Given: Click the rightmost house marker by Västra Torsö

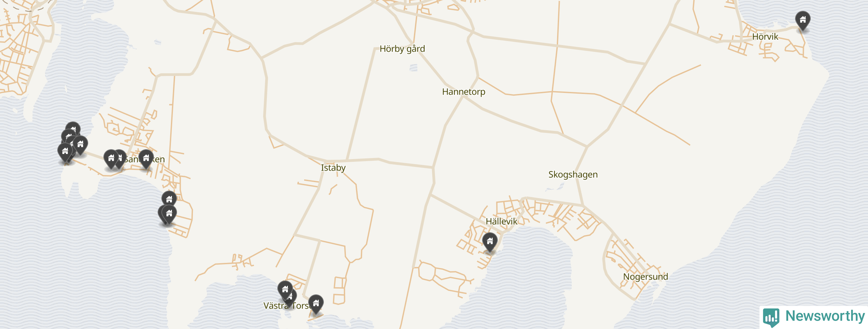Looking at the screenshot, I should (x=316, y=304).
